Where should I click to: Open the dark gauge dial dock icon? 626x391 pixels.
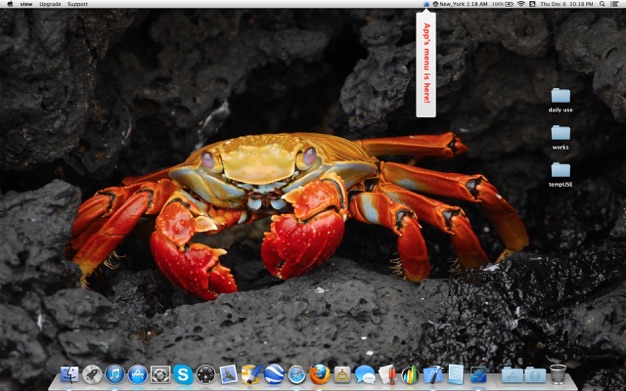click(x=206, y=375)
